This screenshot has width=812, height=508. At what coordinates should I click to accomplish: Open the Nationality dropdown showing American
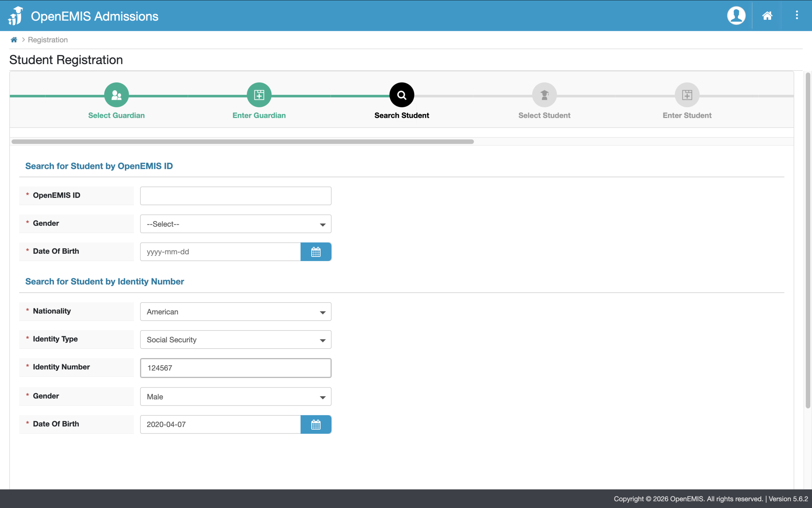click(236, 311)
